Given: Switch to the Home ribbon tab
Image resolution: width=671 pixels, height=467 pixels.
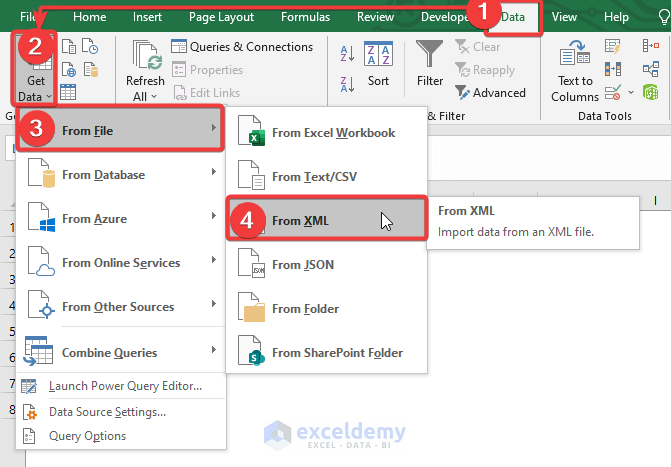Looking at the screenshot, I should 89,17.
